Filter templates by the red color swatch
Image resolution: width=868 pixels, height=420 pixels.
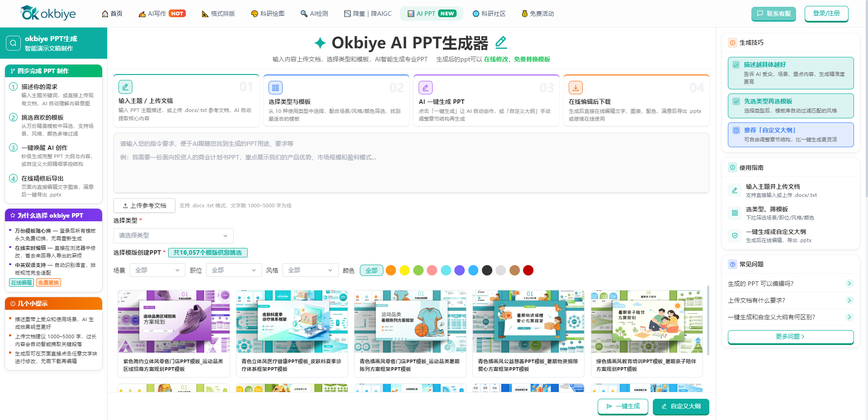tap(528, 271)
